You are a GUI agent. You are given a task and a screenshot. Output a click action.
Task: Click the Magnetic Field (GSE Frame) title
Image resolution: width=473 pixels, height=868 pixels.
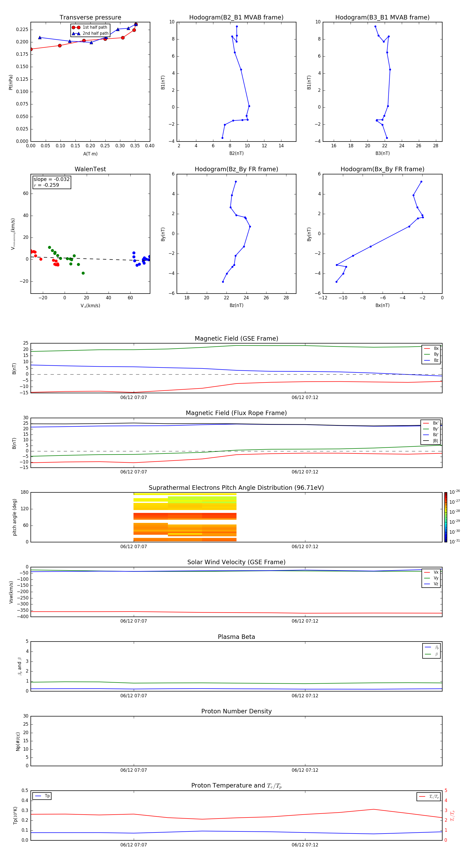tap(236, 339)
